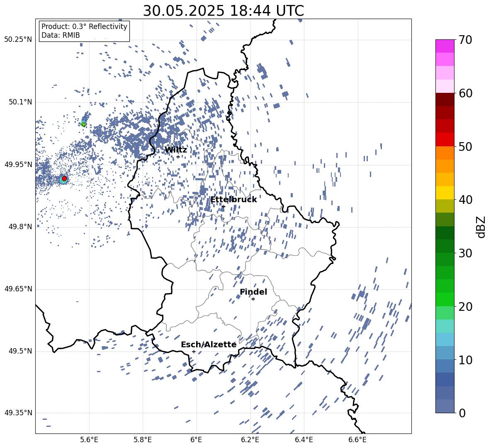The image size is (491, 448).
Task: Click the longitude label "6.4°E"
Action: pyautogui.click(x=304, y=440)
